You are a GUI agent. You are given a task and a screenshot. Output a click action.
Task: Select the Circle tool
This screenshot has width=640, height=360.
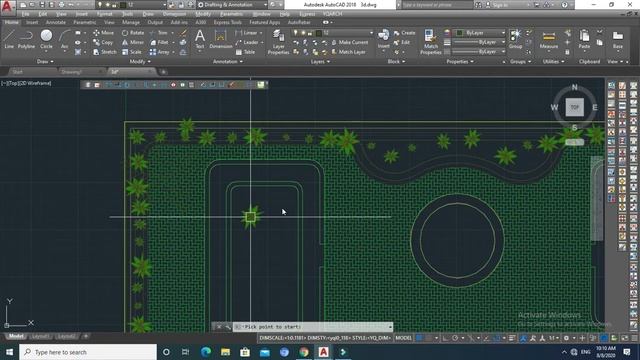pos(46,39)
